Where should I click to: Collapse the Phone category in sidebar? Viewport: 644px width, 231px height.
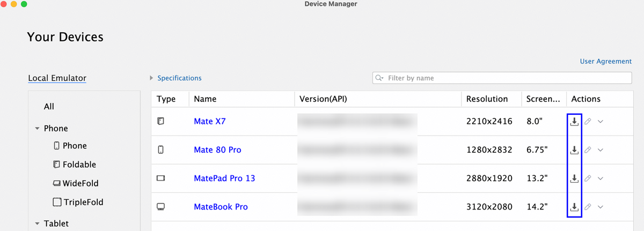pyautogui.click(x=38, y=129)
